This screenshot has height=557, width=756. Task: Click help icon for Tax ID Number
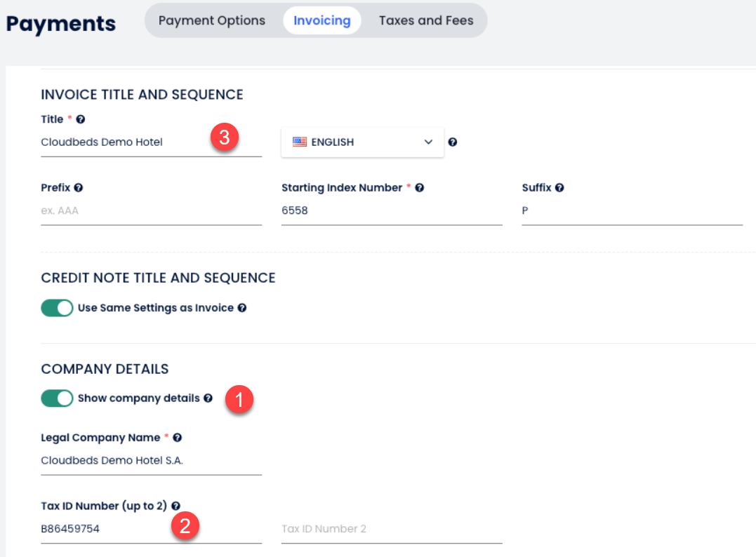tap(175, 506)
